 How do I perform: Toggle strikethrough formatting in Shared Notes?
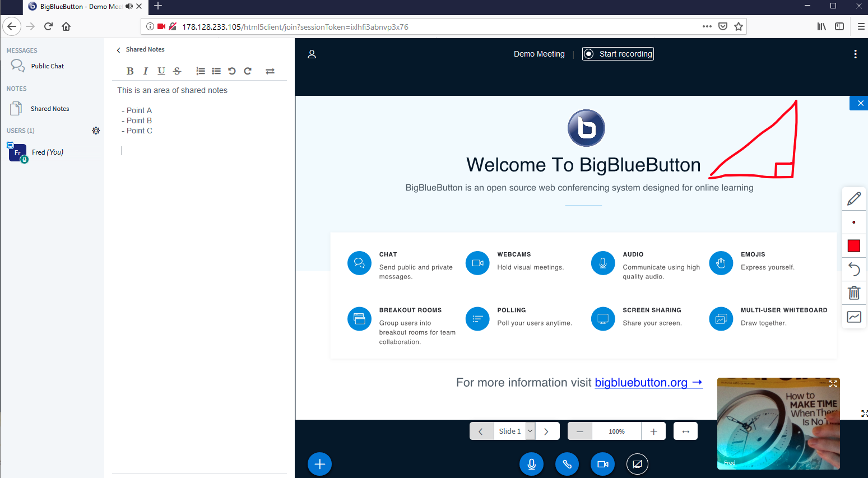tap(177, 71)
